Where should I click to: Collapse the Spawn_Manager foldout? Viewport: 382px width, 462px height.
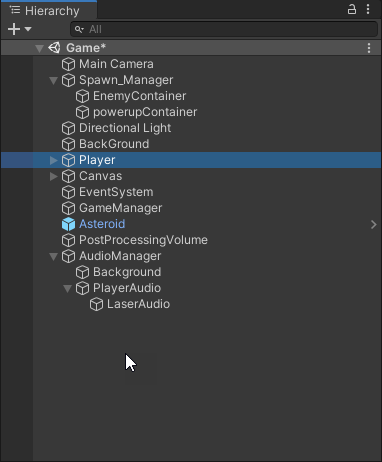pyautogui.click(x=53, y=80)
